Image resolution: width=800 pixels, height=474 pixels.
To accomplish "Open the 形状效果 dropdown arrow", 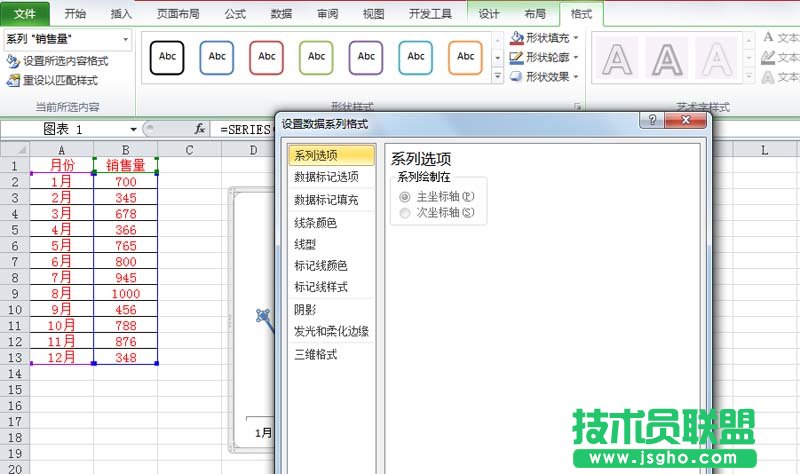I will click(x=576, y=77).
